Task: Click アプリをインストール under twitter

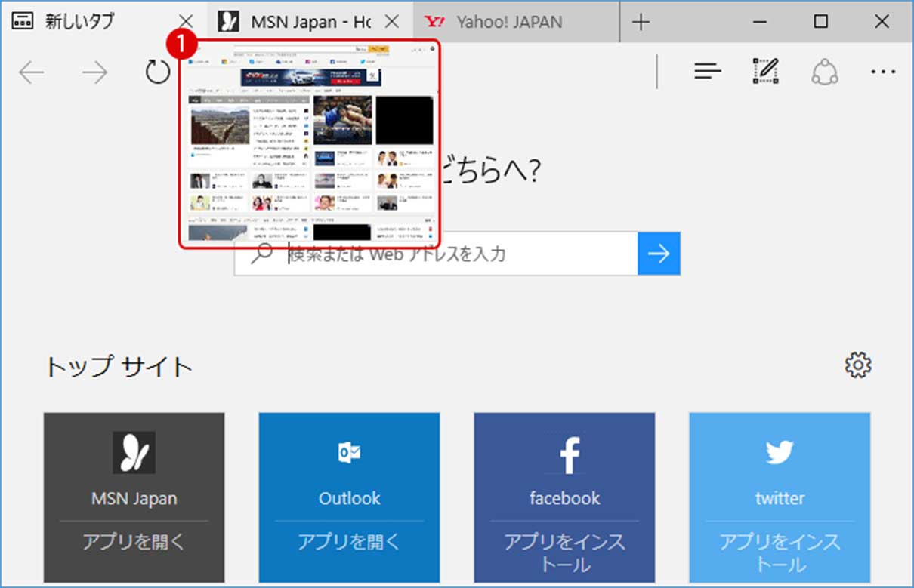Action: [x=780, y=553]
